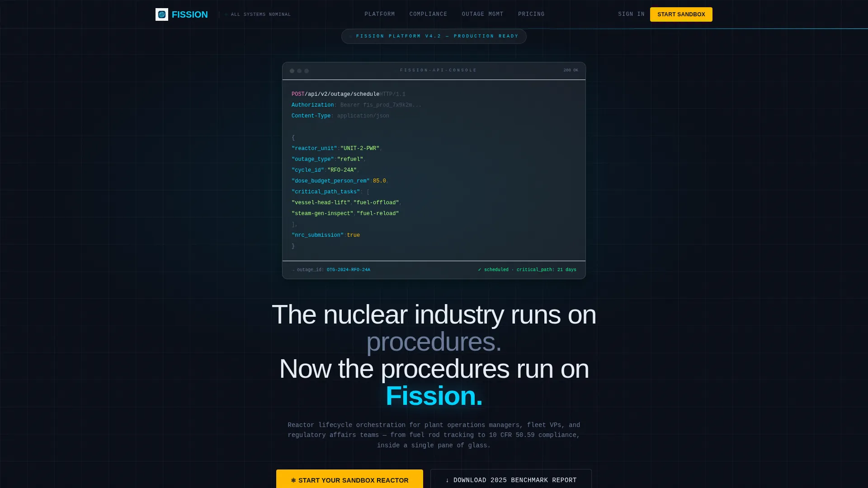Viewport: 868px width, 488px height.
Task: Click the "nrc_submission" key
Action: [318, 235]
